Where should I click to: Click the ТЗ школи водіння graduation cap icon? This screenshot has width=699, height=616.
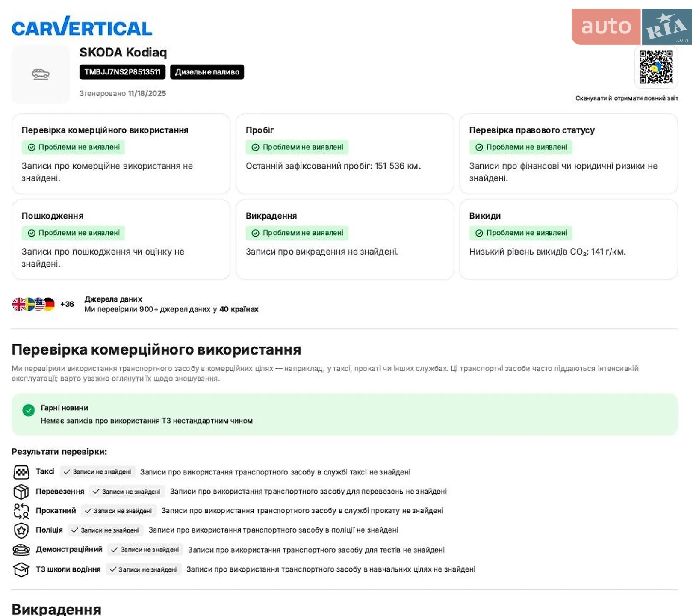[21, 569]
